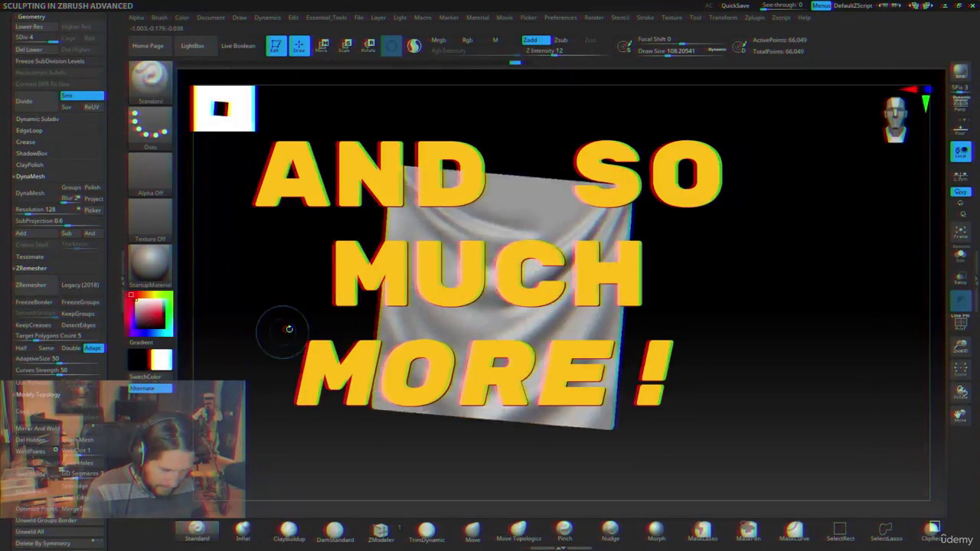Pick the SelectLasso brush
Screen dimensions: 980x551
(x=886, y=532)
